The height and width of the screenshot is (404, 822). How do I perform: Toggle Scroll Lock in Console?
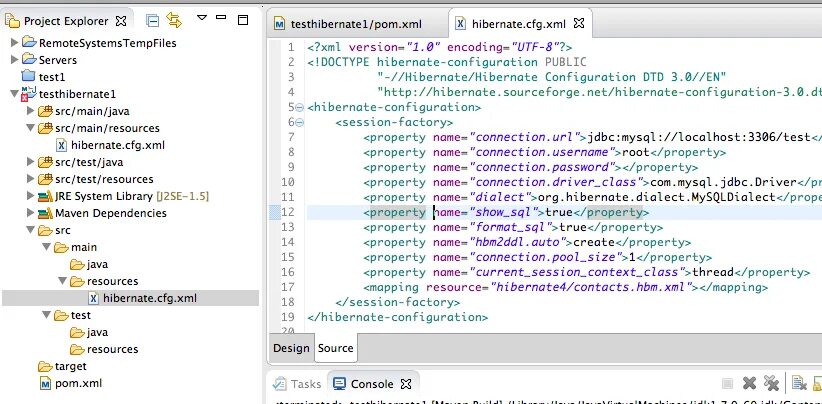point(817,384)
